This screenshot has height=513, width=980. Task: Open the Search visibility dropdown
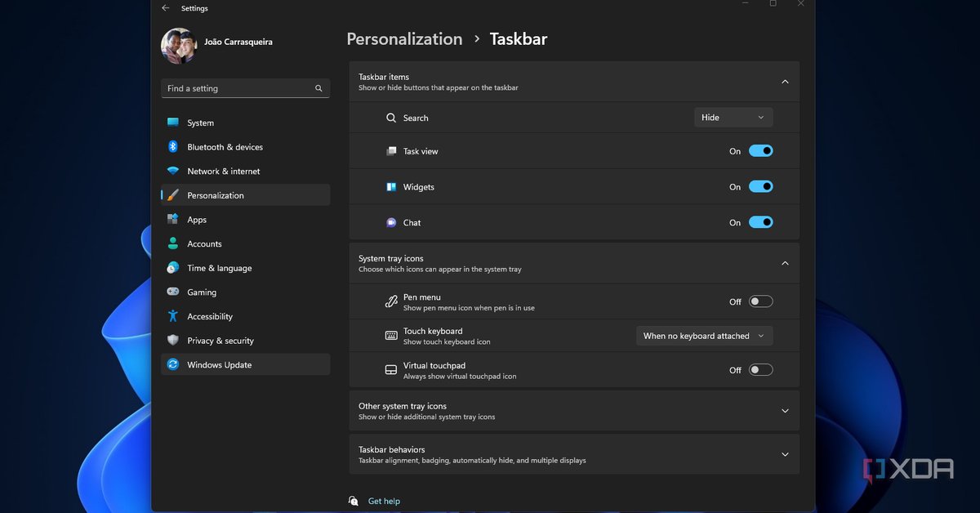pyautogui.click(x=733, y=117)
